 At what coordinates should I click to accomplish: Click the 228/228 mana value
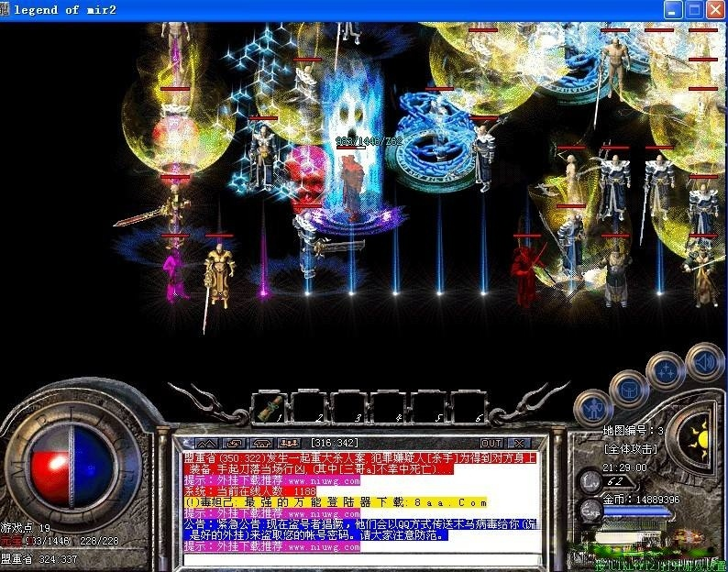click(99, 541)
